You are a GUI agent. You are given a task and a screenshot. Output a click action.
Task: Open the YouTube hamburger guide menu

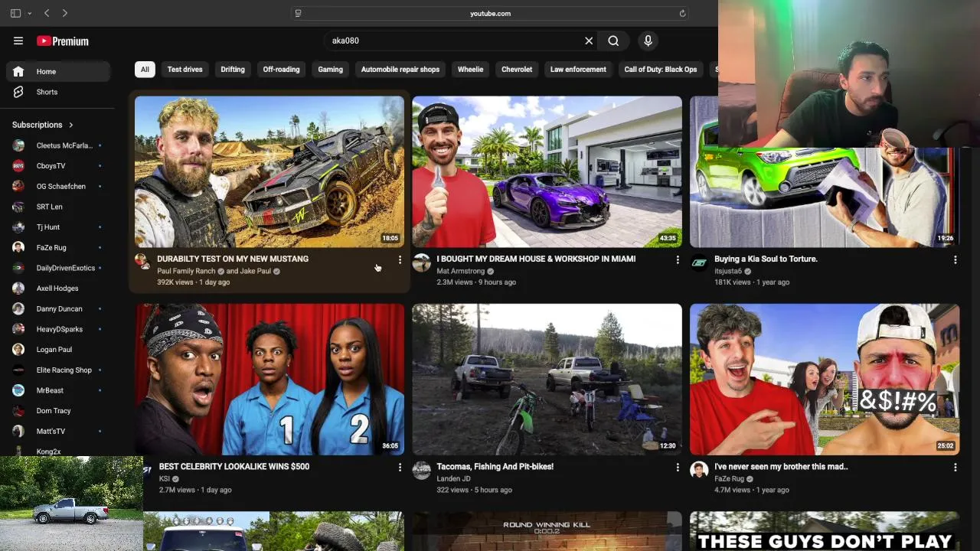pos(18,41)
